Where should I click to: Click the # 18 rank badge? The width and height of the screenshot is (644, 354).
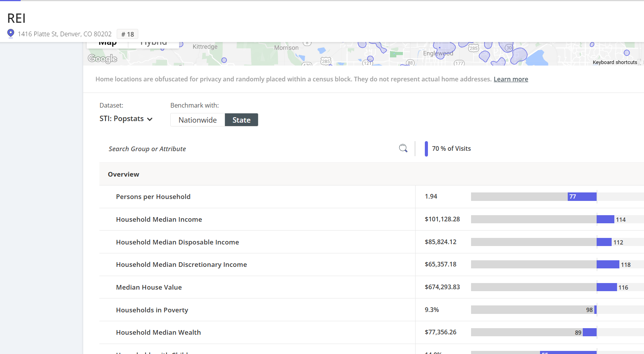(127, 34)
